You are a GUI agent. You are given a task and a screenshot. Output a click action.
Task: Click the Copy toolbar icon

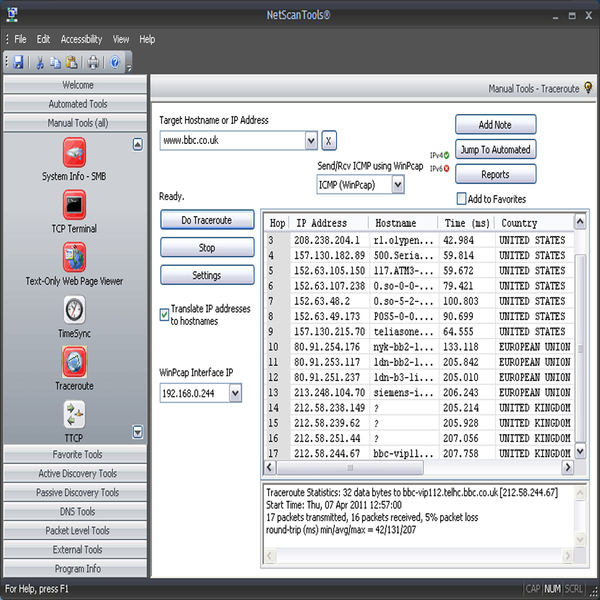[x=56, y=62]
